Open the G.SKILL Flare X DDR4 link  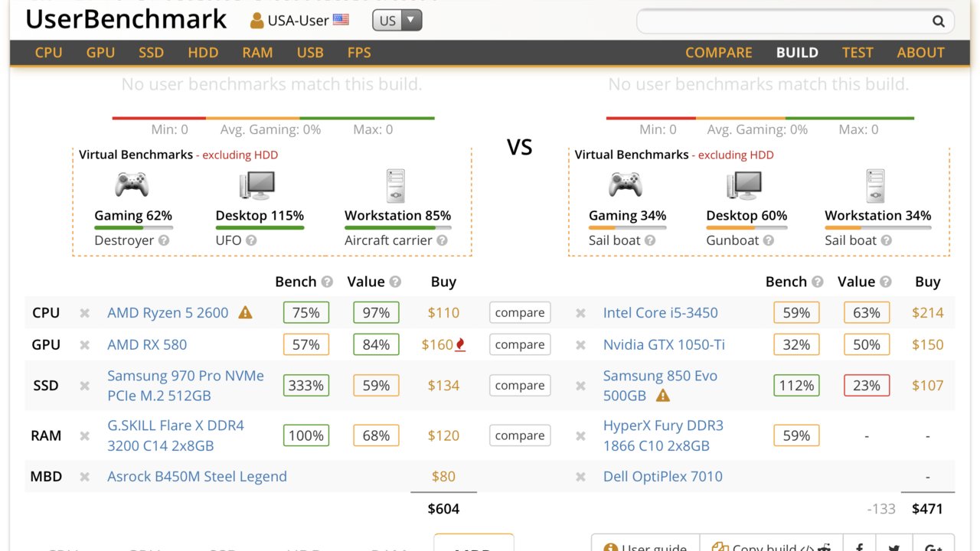tap(175, 435)
